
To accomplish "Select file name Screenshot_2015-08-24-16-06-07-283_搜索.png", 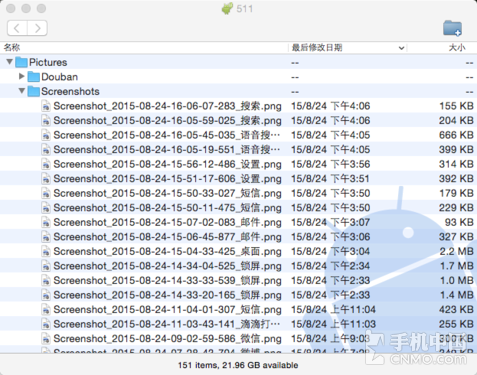I will click(x=167, y=106).
